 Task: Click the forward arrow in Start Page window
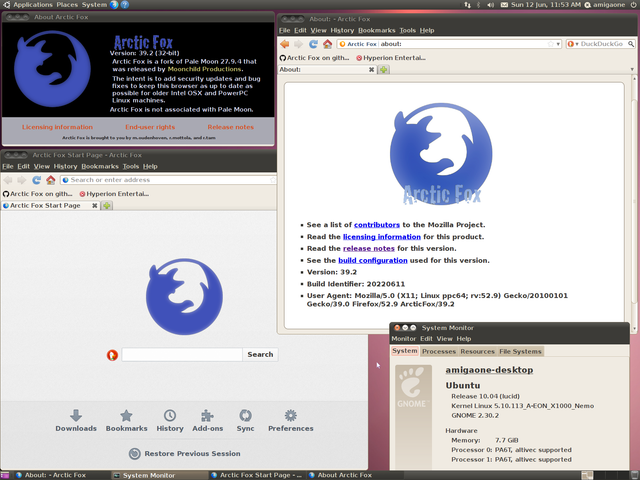pos(22,180)
